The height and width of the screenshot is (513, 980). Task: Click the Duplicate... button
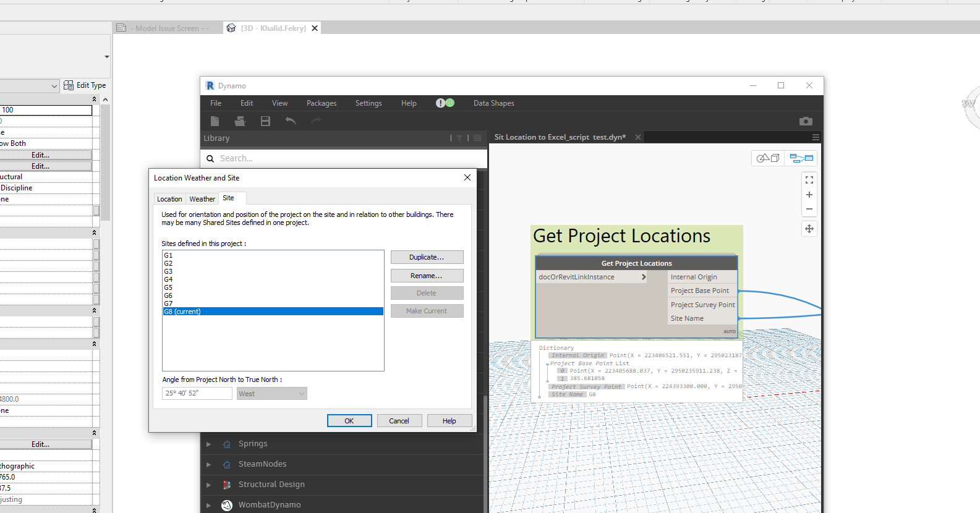click(427, 257)
